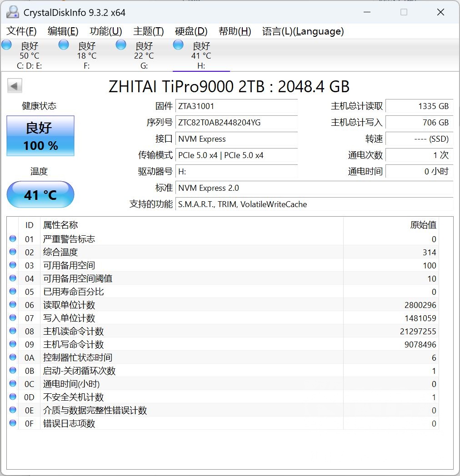Click the blue health dot above drives C: D: E:
This screenshot has width=460, height=476.
coord(6,45)
